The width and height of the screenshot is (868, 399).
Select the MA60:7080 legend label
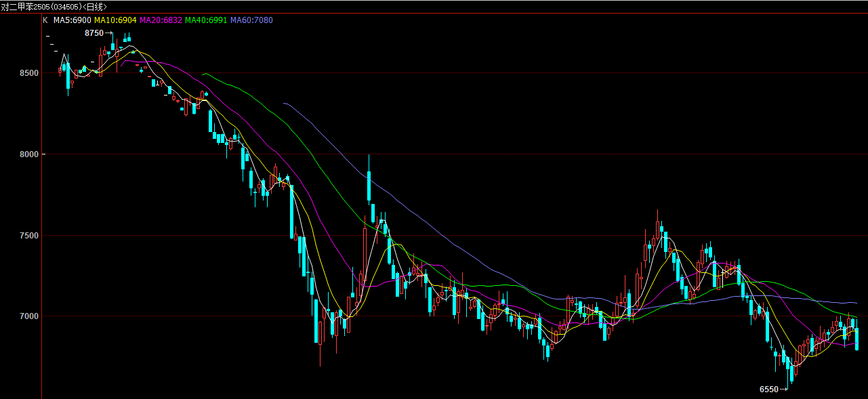pos(251,20)
